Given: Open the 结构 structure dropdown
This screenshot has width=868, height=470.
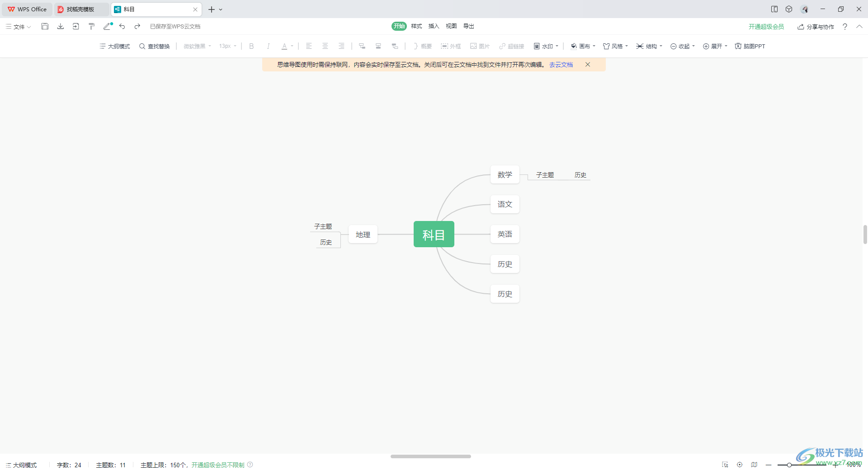Looking at the screenshot, I should pyautogui.click(x=649, y=46).
